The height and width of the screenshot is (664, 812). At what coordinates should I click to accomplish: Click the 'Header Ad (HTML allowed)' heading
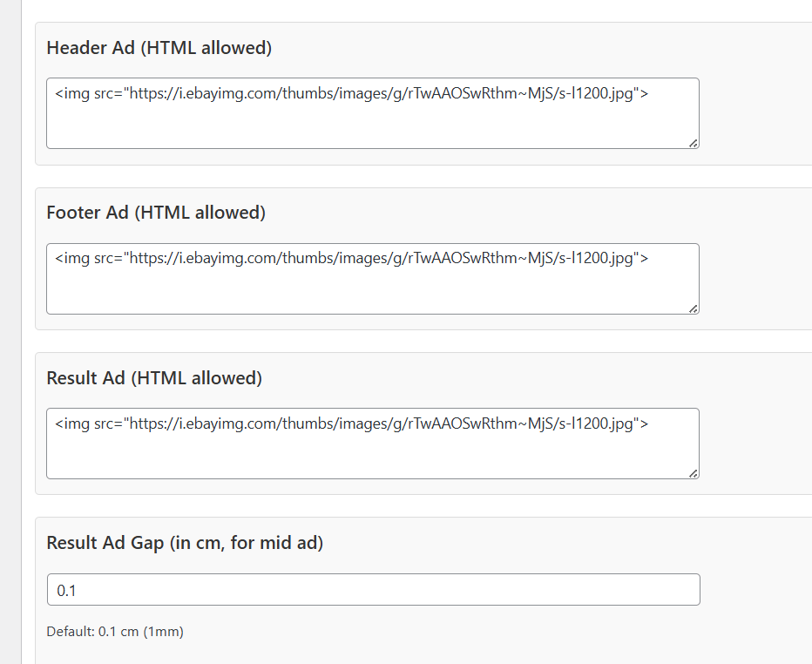pos(159,48)
